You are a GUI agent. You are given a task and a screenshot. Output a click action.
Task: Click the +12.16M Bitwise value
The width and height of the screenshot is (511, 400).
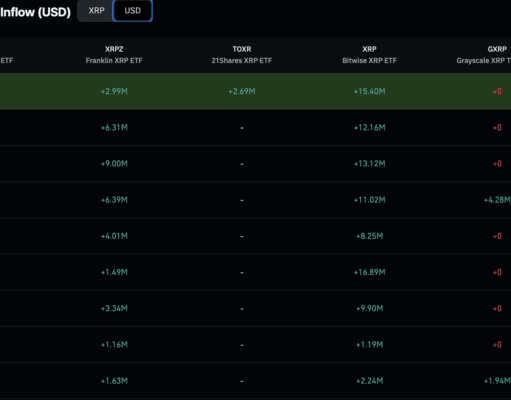[369, 128]
